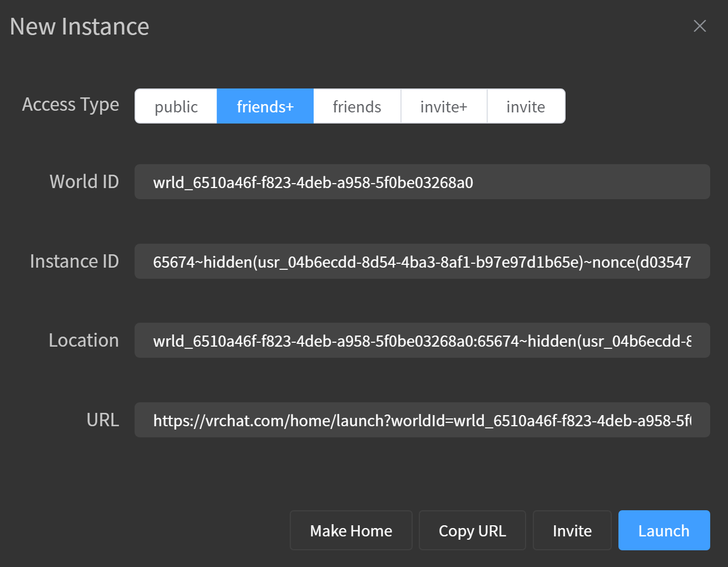Choose the "friends" access type
This screenshot has height=567, width=728.
tap(356, 106)
